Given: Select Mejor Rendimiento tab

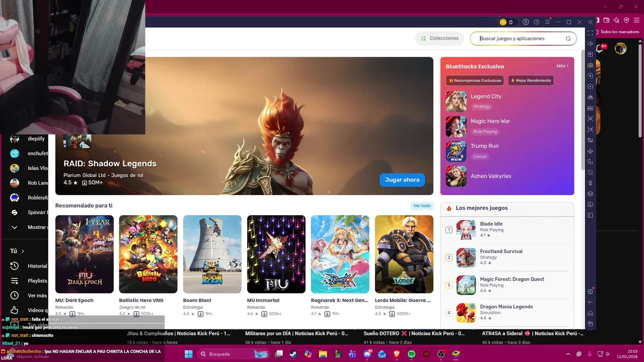Looking at the screenshot, I should coord(531,80).
